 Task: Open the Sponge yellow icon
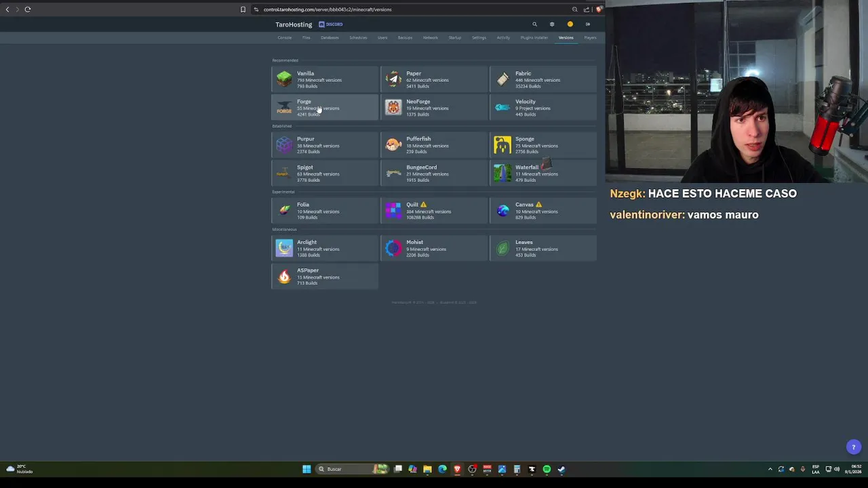502,145
